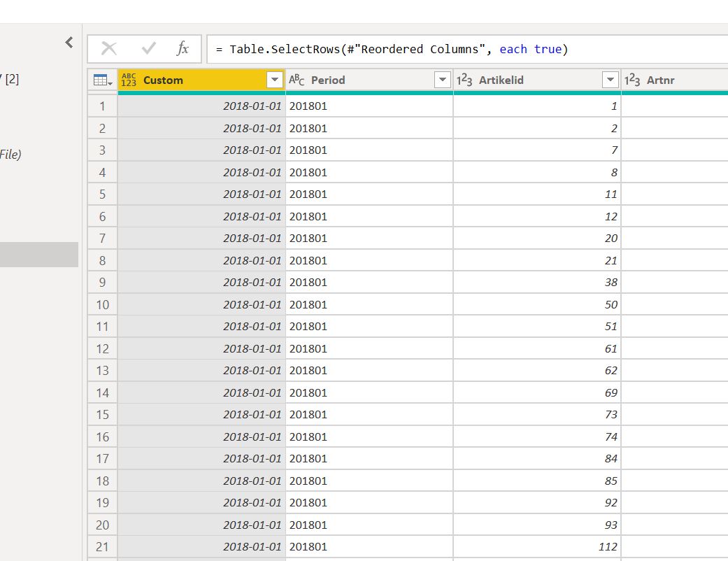
Task: Open table options menu icon in grid corner
Action: [103, 80]
